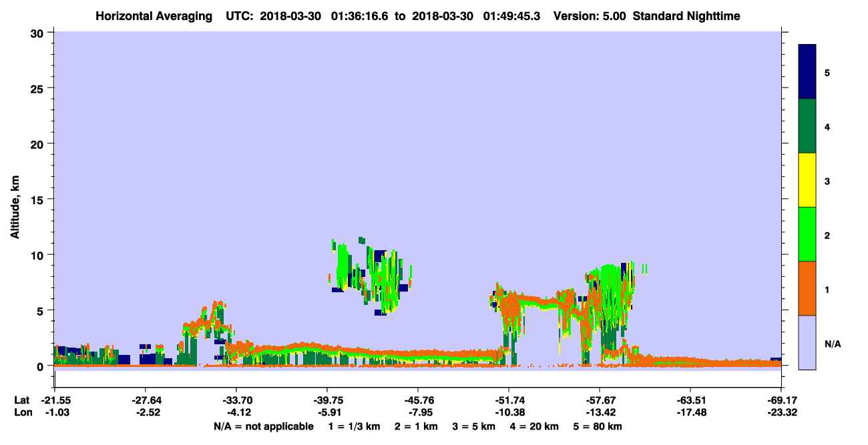The width and height of the screenshot is (868, 445).
Task: Click the latitude value -39.75
Action: click(327, 400)
